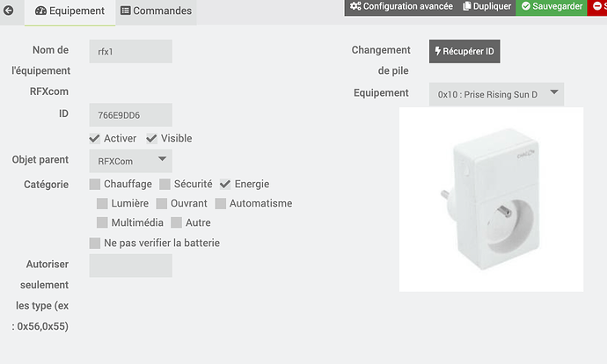607x364 pixels.
Task: Click the lightning bolt icon on Récupérer ID
Action: point(437,51)
